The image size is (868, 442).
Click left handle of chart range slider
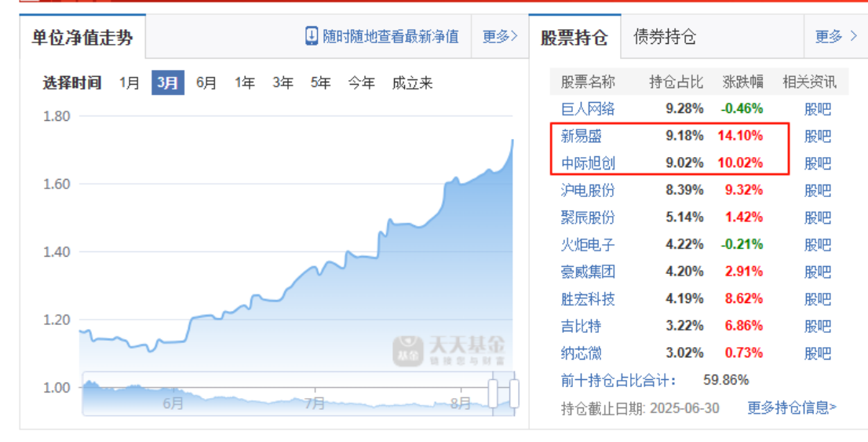tap(493, 393)
